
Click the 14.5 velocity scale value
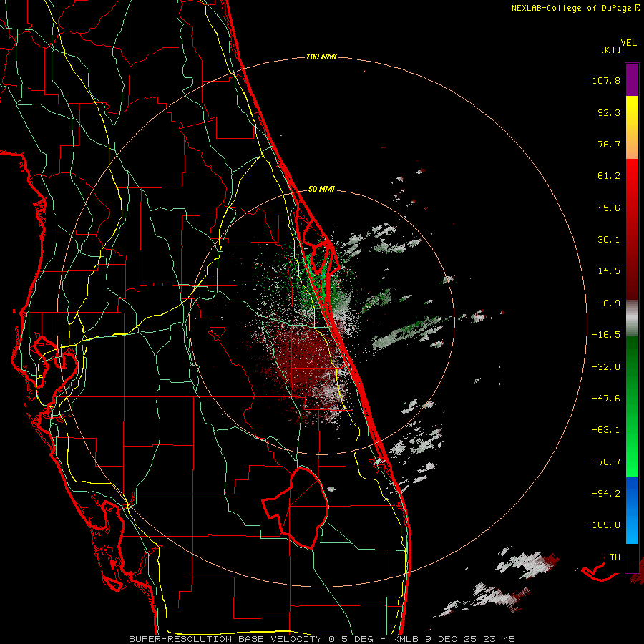click(x=609, y=271)
